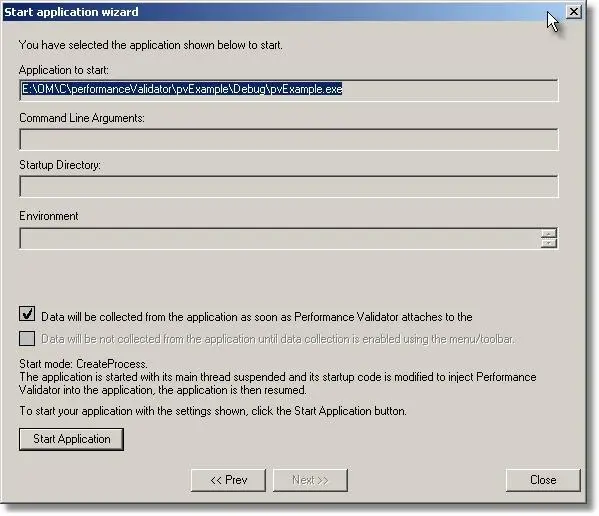Click the 'Environment' label
This screenshot has width=599, height=516.
(x=49, y=216)
